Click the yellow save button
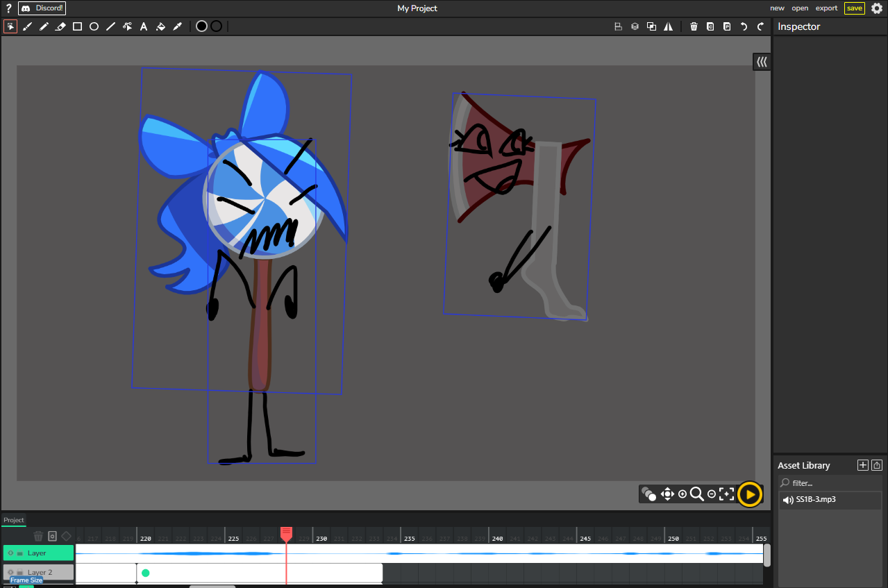Screen dimensions: 888x588 pyautogui.click(x=854, y=8)
